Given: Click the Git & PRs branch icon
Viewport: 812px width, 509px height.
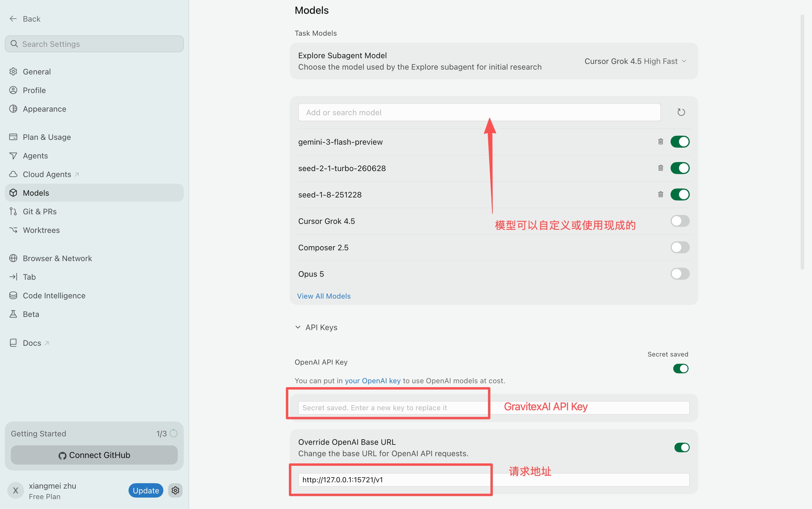Looking at the screenshot, I should click(x=13, y=211).
